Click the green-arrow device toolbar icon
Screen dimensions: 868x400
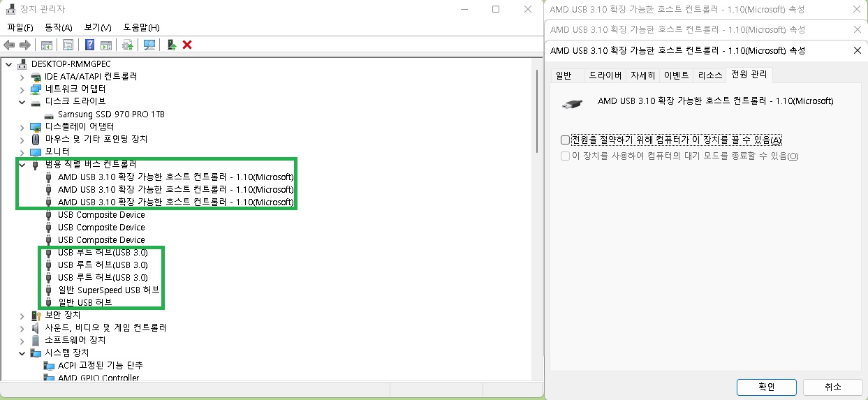tap(172, 45)
